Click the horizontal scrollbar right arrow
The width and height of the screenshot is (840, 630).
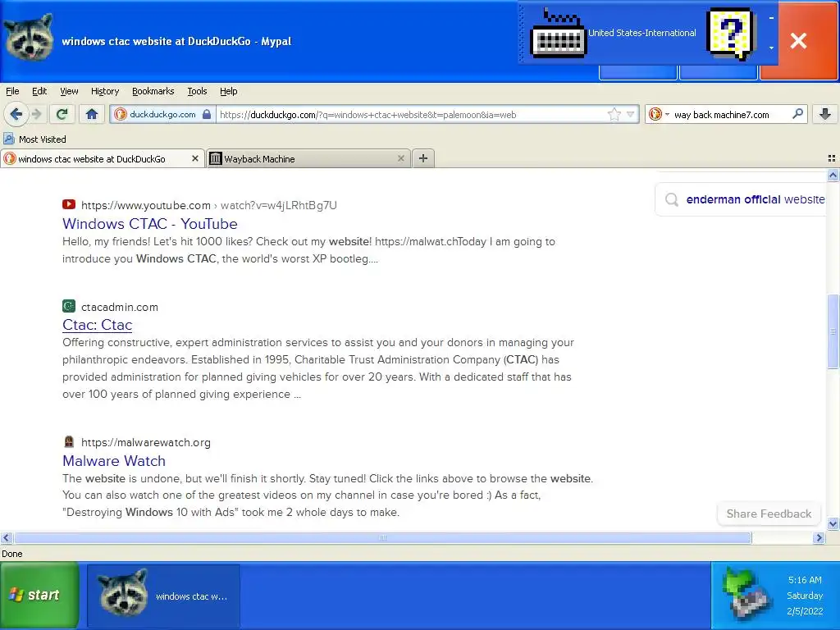[819, 538]
